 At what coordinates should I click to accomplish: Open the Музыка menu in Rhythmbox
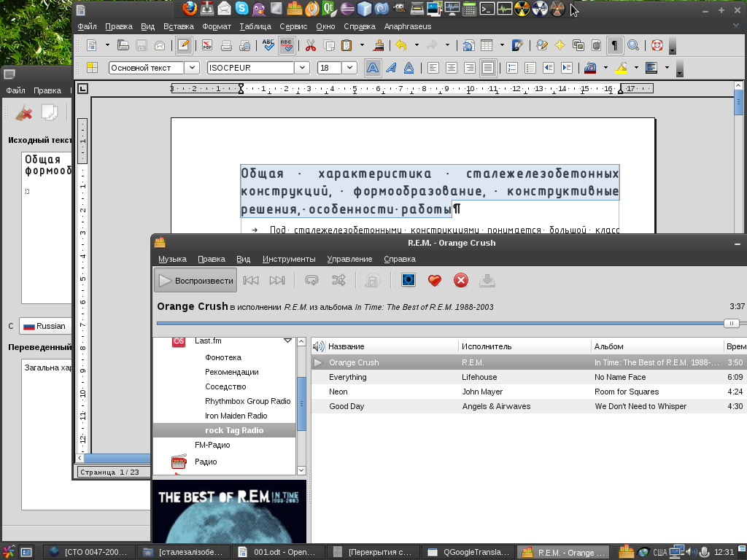tap(172, 259)
